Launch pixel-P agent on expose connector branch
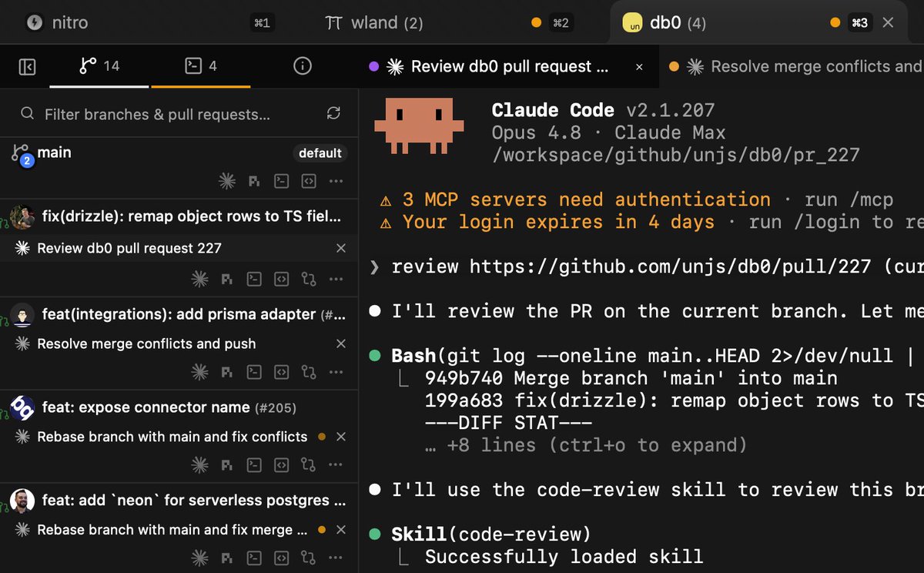 click(x=226, y=465)
